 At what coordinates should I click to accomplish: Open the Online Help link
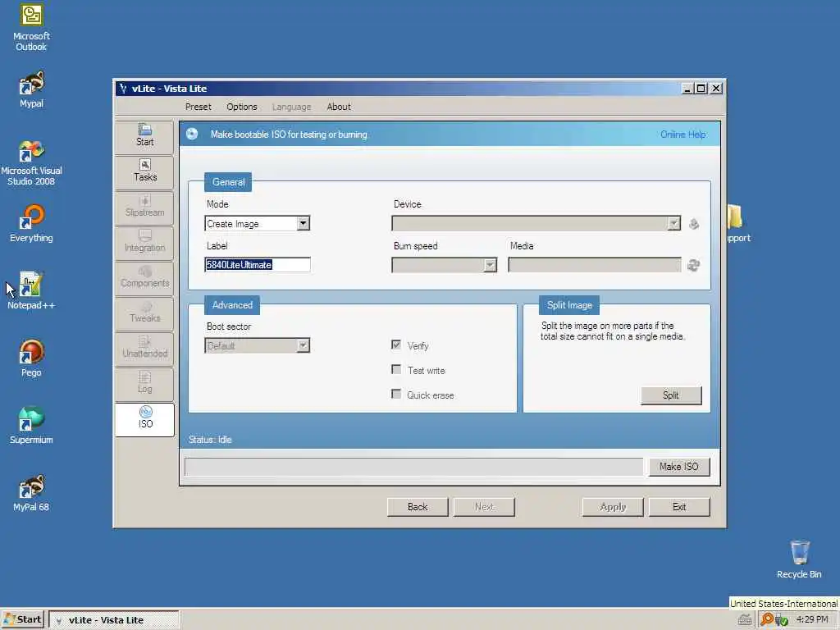[x=682, y=135]
